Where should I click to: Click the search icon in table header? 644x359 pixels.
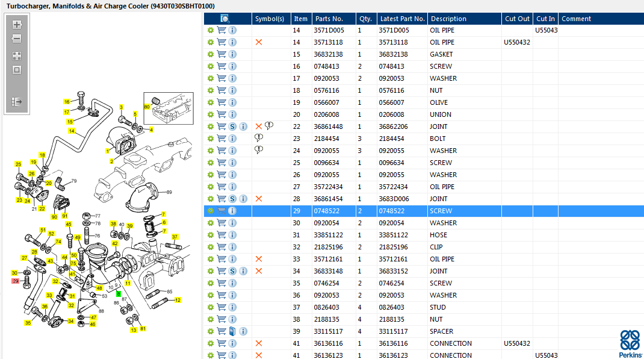tap(225, 19)
